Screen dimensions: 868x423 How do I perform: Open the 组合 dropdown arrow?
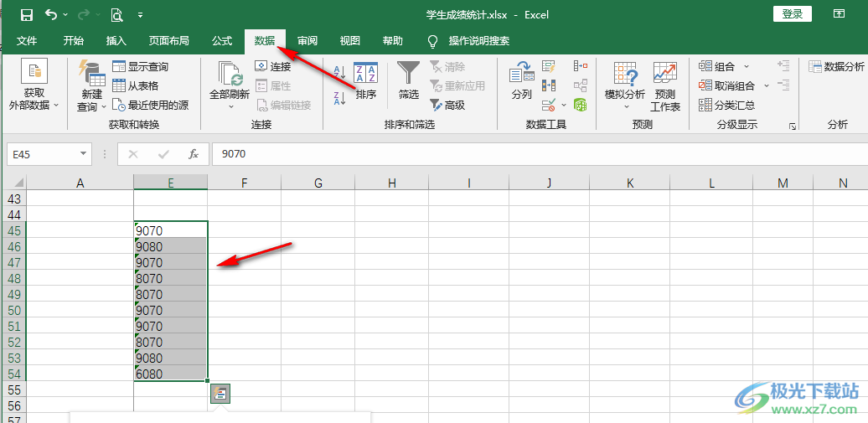[747, 67]
